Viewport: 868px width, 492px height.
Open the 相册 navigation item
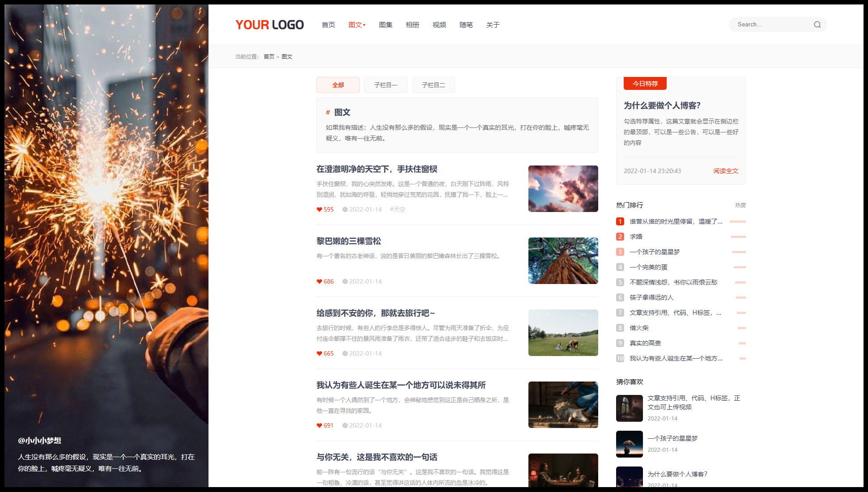point(413,25)
